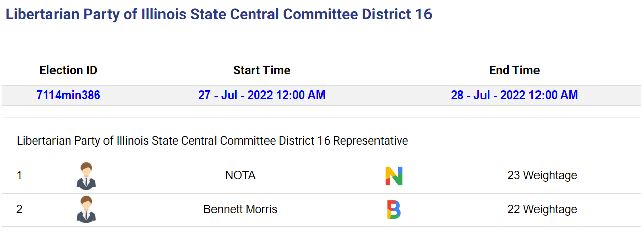The height and width of the screenshot is (236, 644).
Task: Click the word Weightage in NOTA row
Action: pos(550,176)
